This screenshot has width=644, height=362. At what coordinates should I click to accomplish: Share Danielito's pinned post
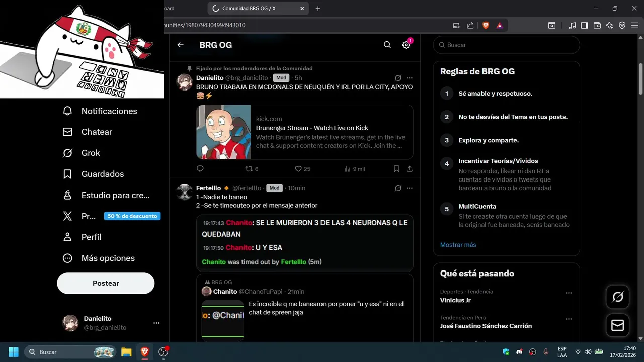(x=410, y=169)
